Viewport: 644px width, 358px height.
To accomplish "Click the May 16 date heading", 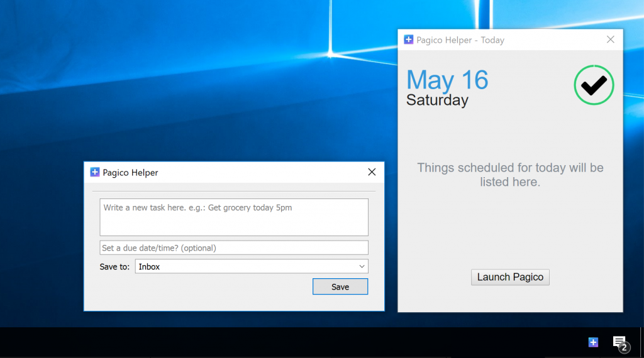I will 447,80.
